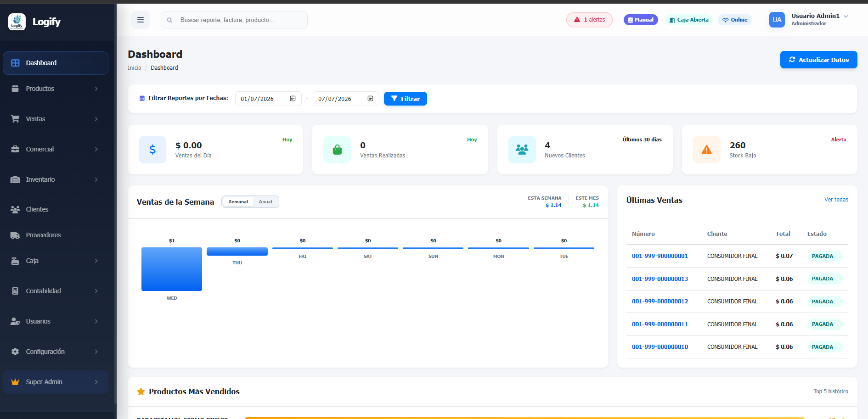The height and width of the screenshot is (419, 868).
Task: Expand the Comercial submenu chevron
Action: pos(96,149)
